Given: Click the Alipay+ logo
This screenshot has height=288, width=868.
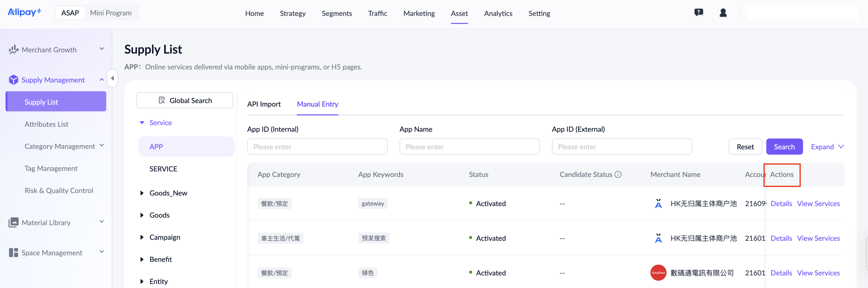Looking at the screenshot, I should click(x=24, y=12).
